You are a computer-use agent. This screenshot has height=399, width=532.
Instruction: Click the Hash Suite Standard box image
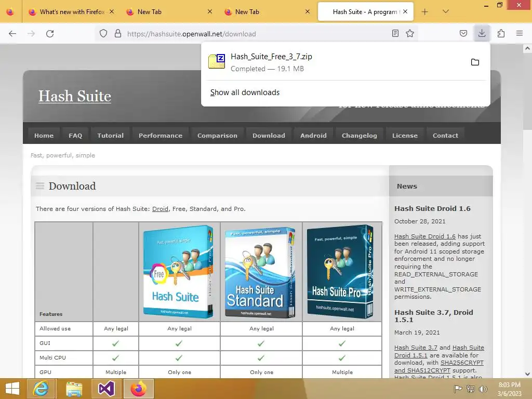260,272
